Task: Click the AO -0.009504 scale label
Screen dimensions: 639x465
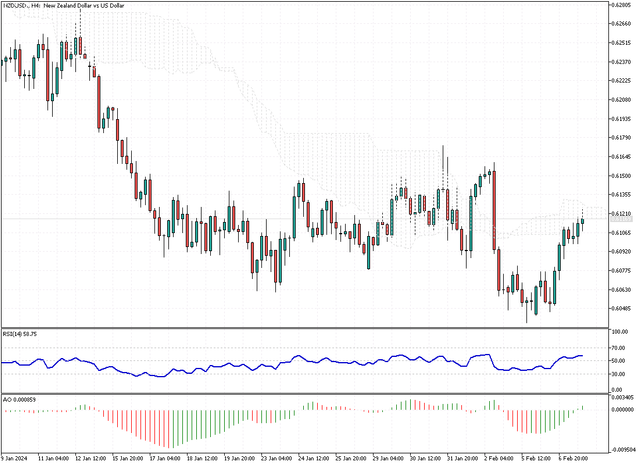Action: click(x=623, y=450)
